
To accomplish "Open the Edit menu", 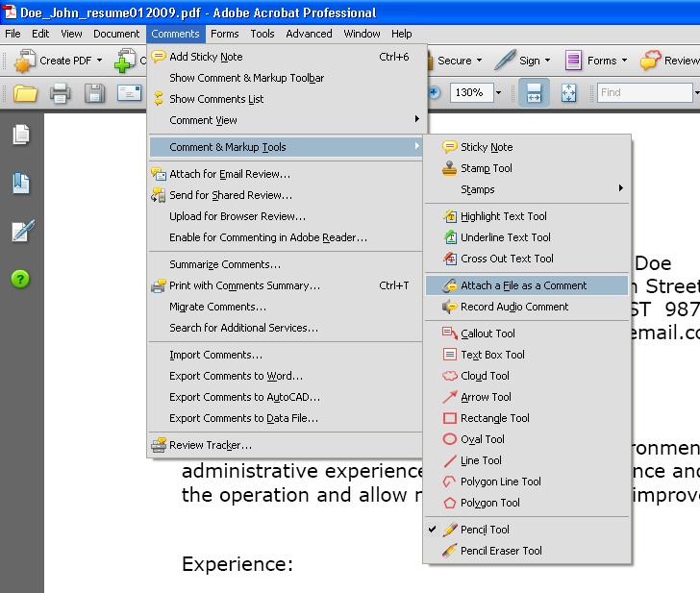I will pyautogui.click(x=40, y=34).
